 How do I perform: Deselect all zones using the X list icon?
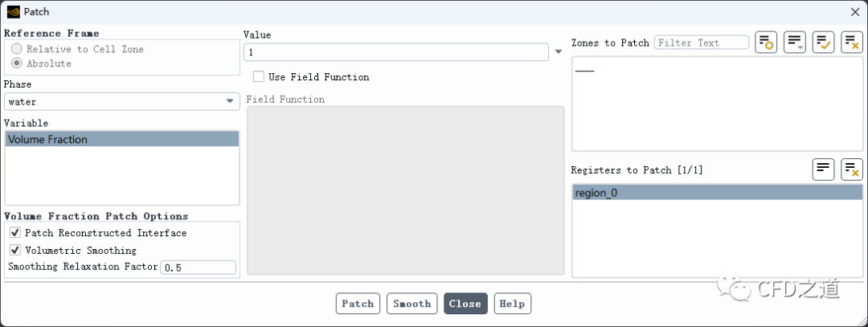pos(852,43)
